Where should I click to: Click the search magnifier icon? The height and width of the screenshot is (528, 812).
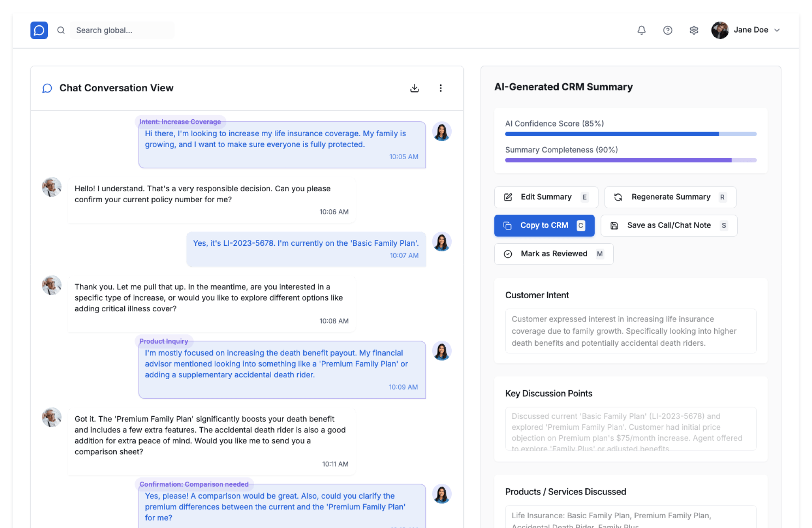pyautogui.click(x=61, y=30)
